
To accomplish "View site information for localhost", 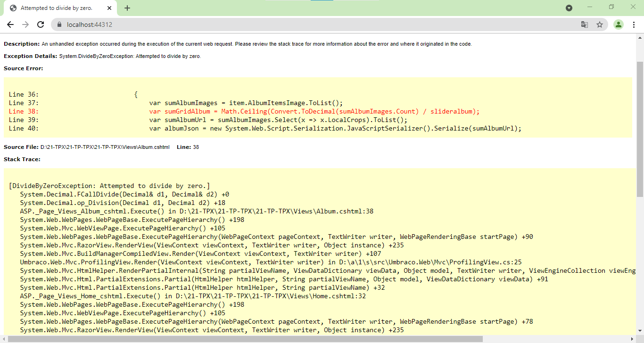I will 59,24.
